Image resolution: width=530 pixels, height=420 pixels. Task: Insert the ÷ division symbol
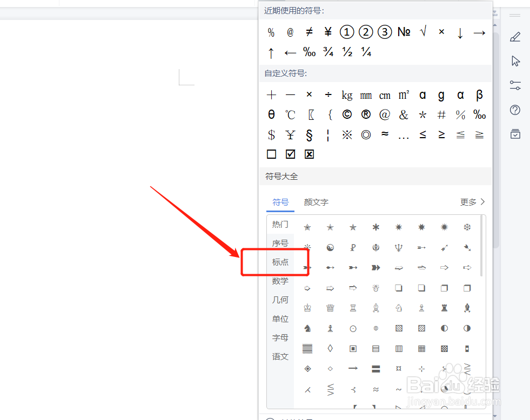pos(328,95)
